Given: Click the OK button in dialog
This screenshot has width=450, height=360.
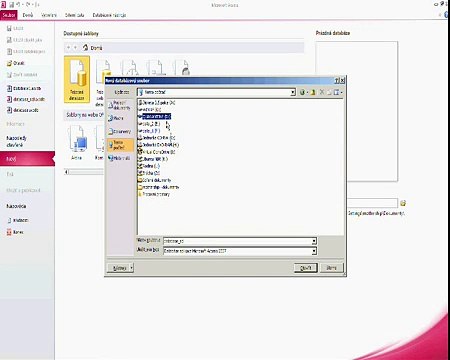Looking at the screenshot, I should (306, 268).
